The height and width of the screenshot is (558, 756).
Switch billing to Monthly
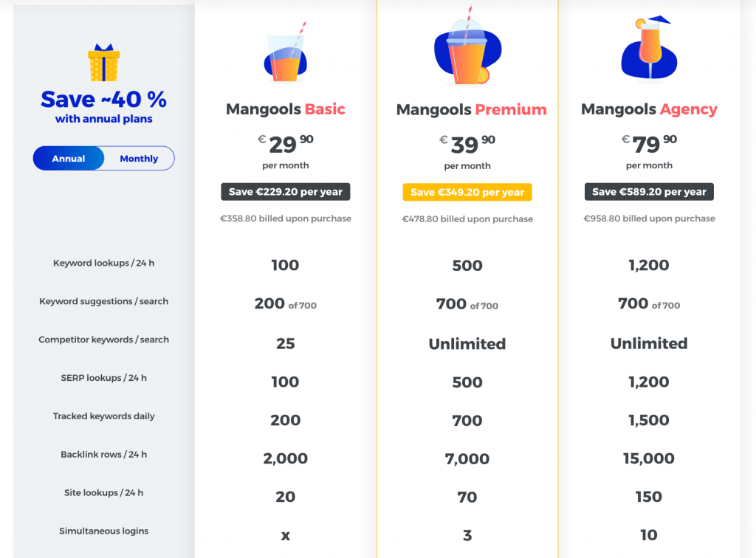(139, 159)
